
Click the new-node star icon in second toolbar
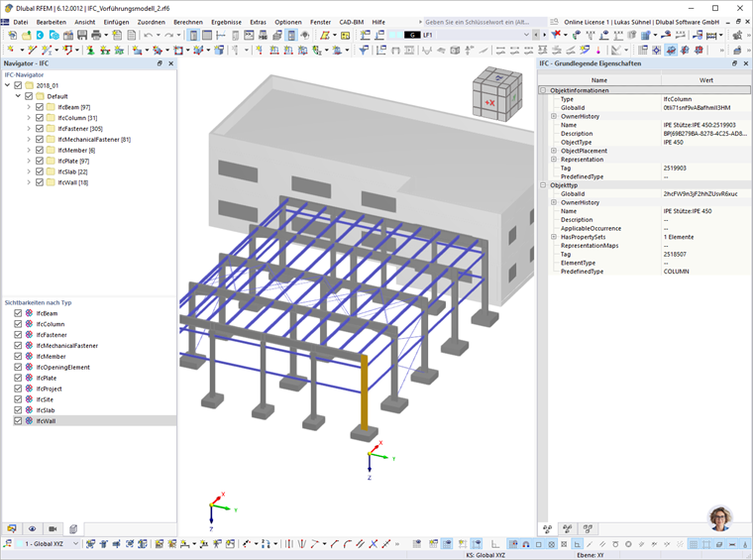[11, 50]
